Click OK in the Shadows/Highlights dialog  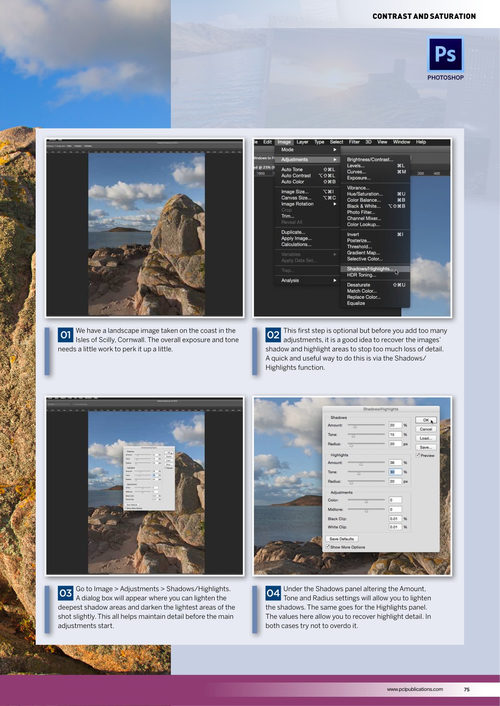pyautogui.click(x=426, y=420)
